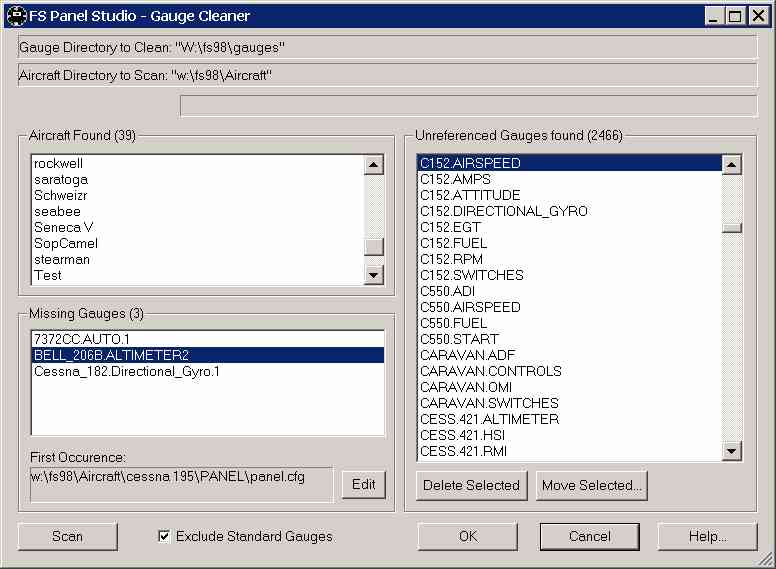Screen dimensions: 776x569
Task: Select CARAVAN.CONTROLS gauge
Action: coord(570,371)
